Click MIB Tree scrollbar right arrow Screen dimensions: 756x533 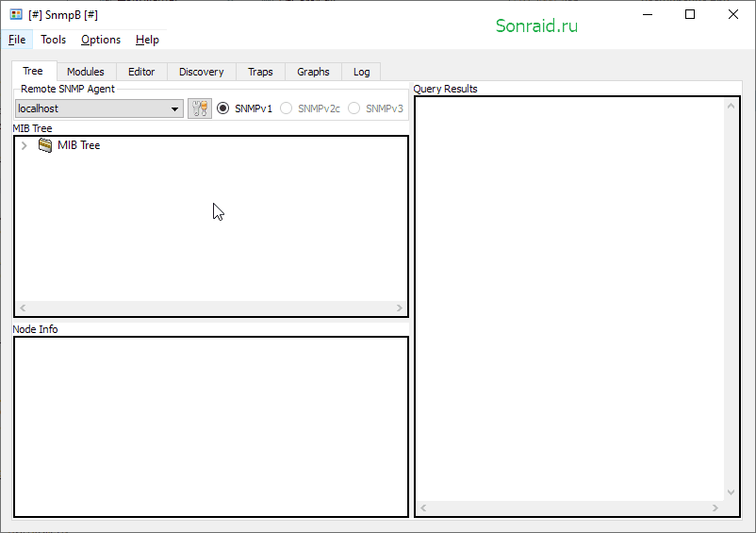[400, 308]
